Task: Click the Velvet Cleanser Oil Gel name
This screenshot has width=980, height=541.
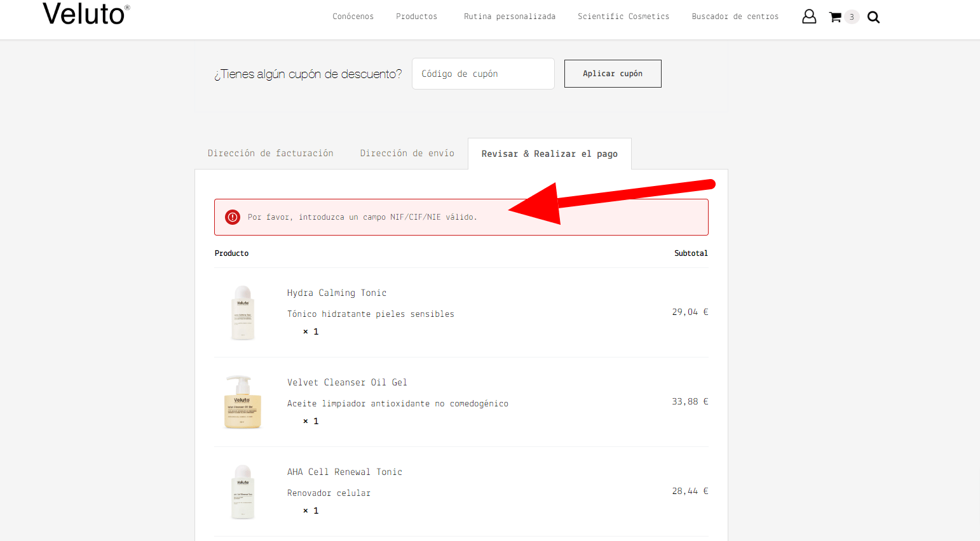Action: (x=347, y=382)
